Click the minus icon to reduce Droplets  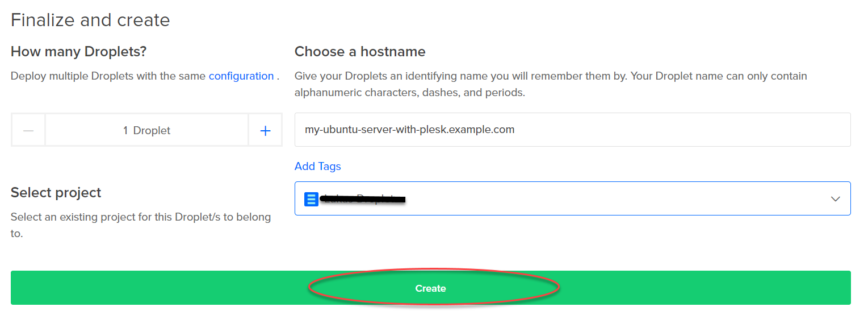click(x=28, y=131)
